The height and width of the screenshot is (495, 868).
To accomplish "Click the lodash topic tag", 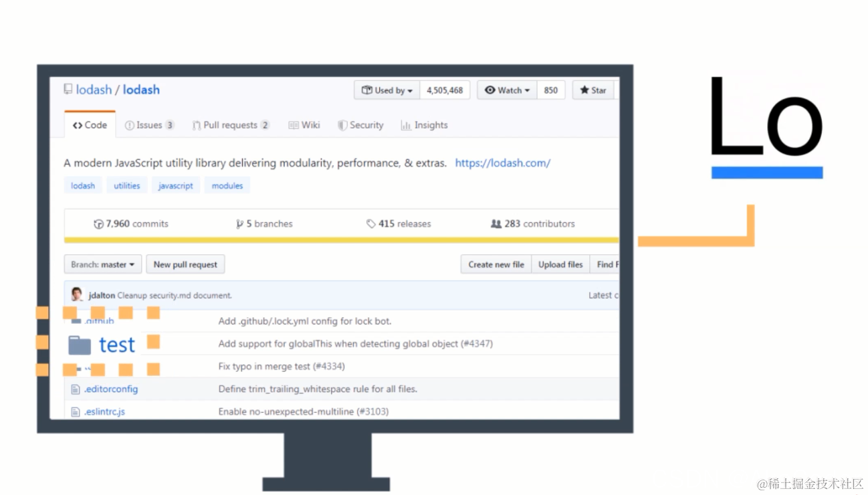I will point(83,186).
